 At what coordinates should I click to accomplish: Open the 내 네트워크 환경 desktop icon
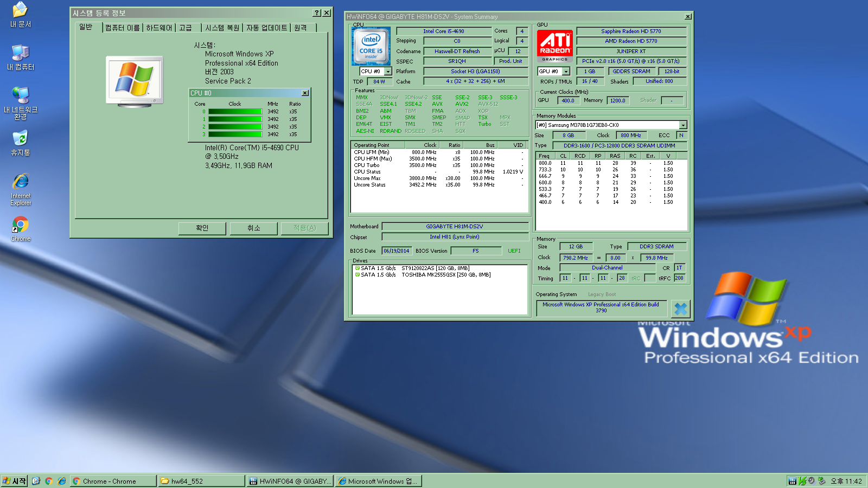click(21, 103)
